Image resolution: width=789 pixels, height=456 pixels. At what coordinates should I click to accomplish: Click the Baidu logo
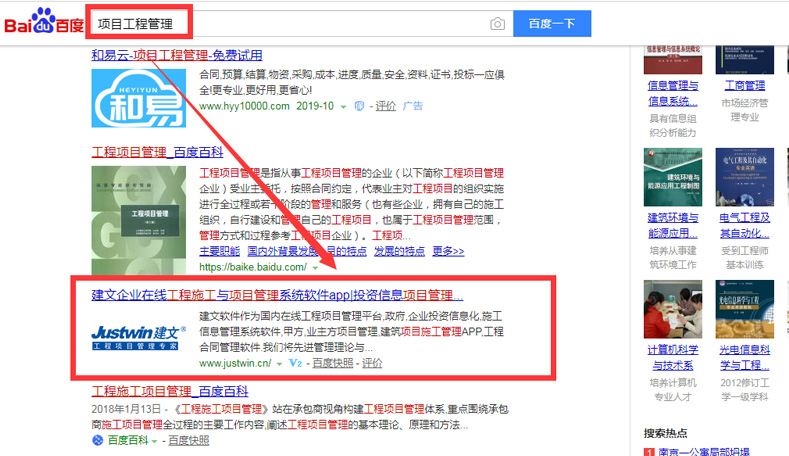pyautogui.click(x=44, y=21)
